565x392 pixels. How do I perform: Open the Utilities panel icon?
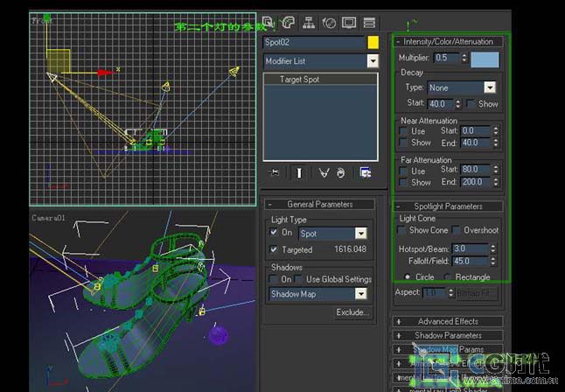tap(369, 22)
